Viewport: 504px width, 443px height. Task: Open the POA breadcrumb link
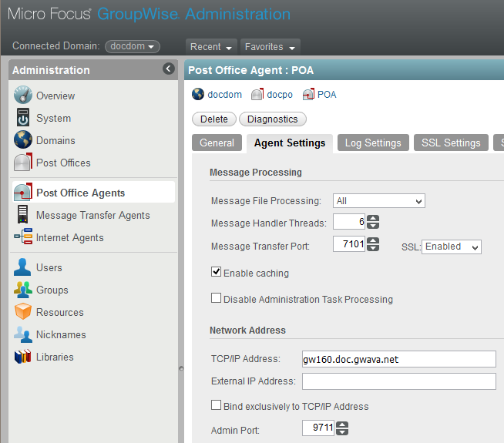click(x=327, y=95)
